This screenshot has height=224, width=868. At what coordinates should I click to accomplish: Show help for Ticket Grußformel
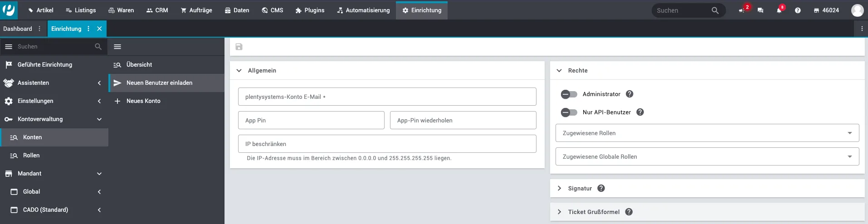tap(629, 212)
